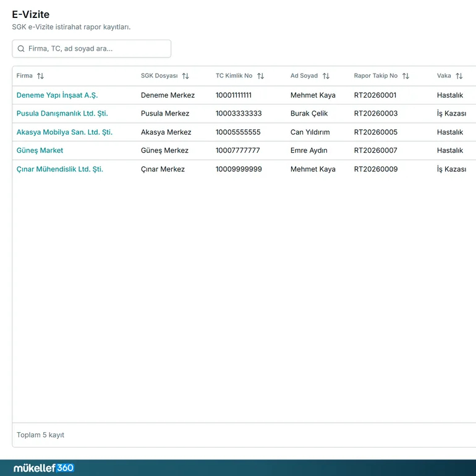476x476 pixels.
Task: Select TC number 10005555555
Action: click(238, 132)
